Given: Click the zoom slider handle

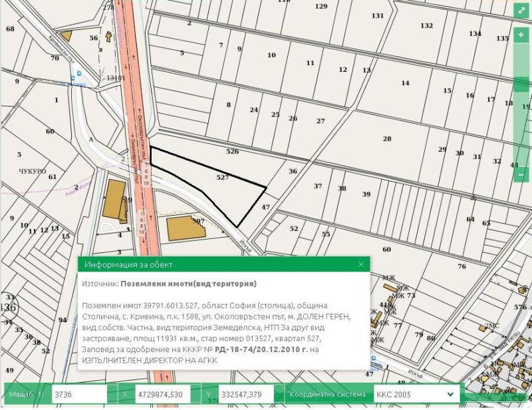Looking at the screenshot, I should click(x=521, y=85).
